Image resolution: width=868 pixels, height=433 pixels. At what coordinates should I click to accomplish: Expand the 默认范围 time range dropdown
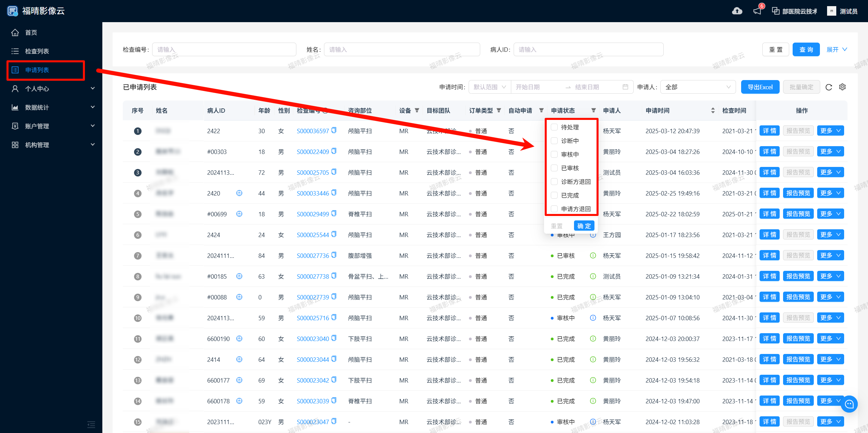tap(489, 87)
